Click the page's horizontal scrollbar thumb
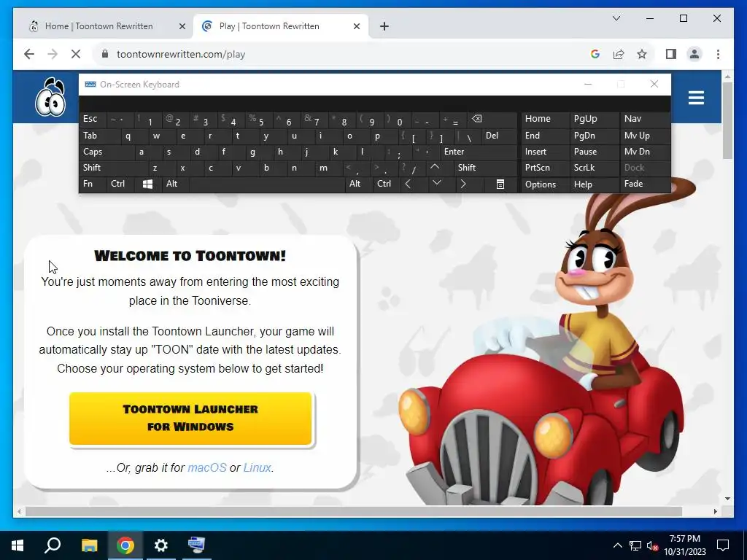 click(354, 511)
